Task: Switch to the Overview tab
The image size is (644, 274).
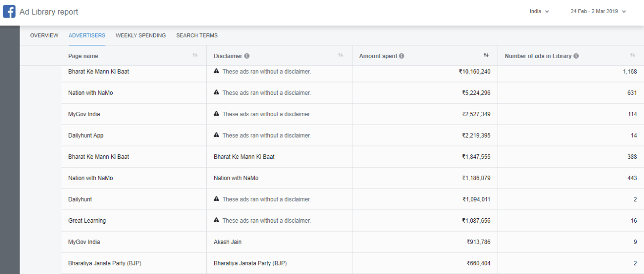Action: tap(44, 36)
